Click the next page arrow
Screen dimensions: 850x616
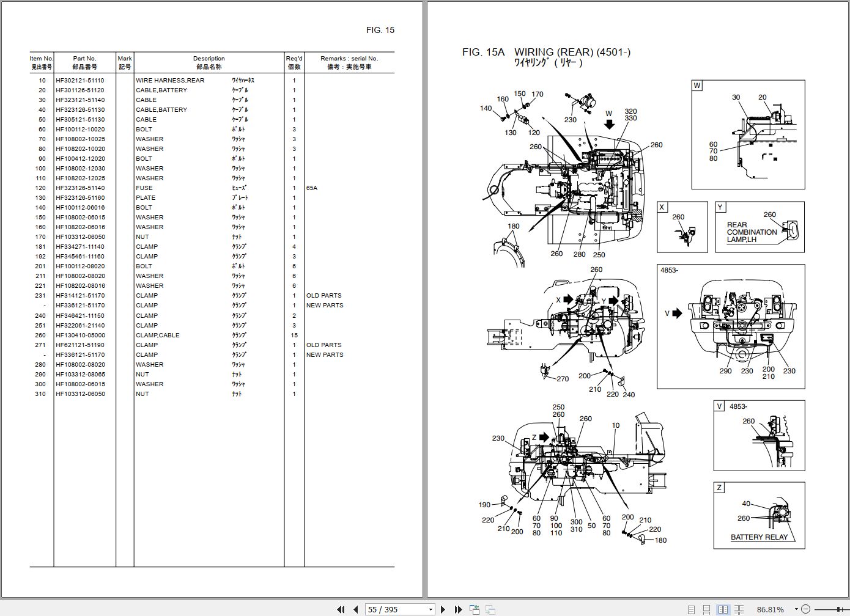coord(443,609)
